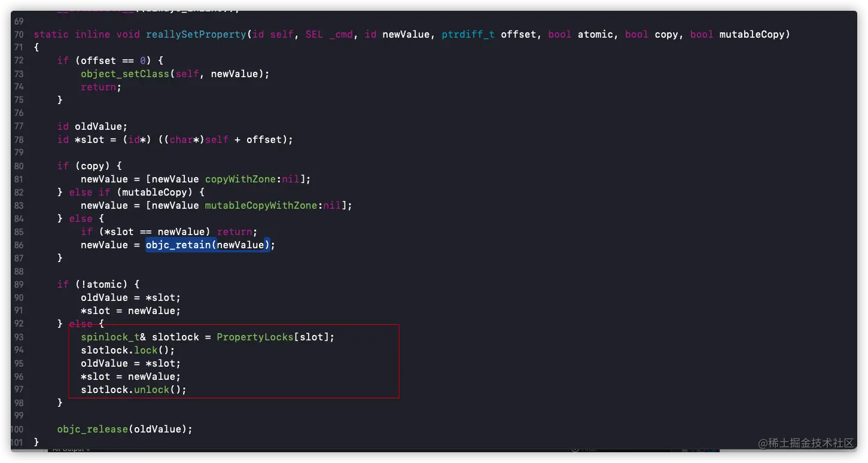Click the slotlock.lock() call
The image size is (868, 463).
tap(128, 350)
